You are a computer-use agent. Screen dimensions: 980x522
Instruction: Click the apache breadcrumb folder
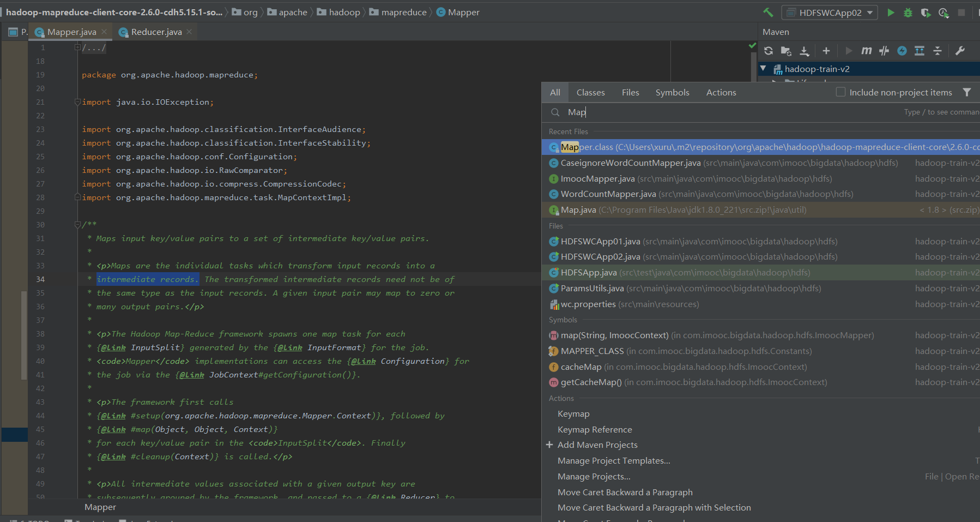tap(287, 12)
